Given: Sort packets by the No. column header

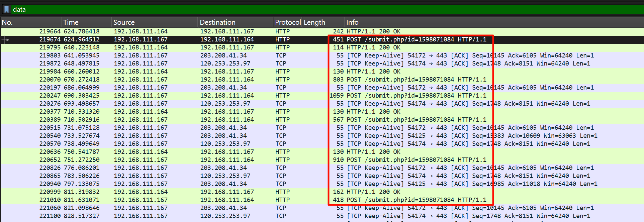Looking at the screenshot, I should tap(30, 22).
